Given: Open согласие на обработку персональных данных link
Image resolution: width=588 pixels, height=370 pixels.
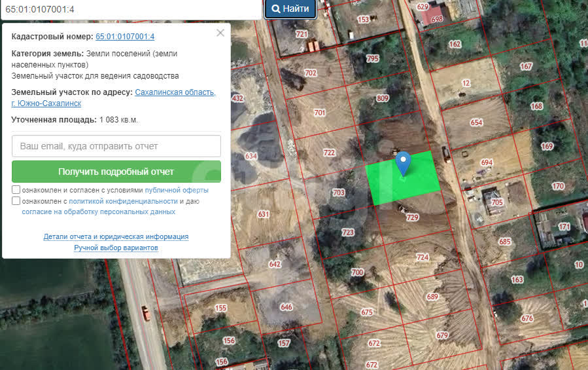Looking at the screenshot, I should pos(98,212).
